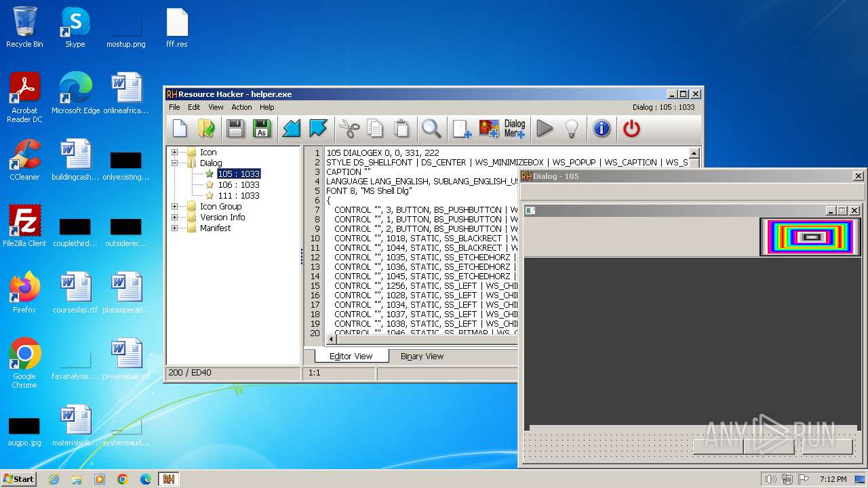Open the Edit menu
868x488 pixels.
(194, 107)
